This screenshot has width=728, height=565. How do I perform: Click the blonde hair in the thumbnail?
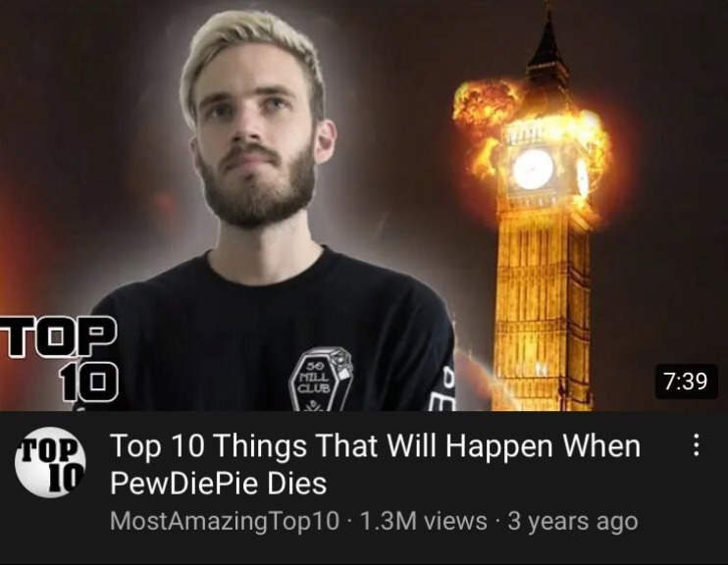click(251, 49)
